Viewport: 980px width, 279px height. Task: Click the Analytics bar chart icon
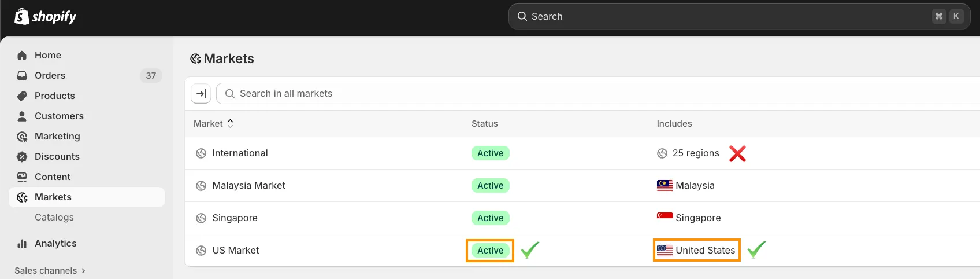(22, 244)
